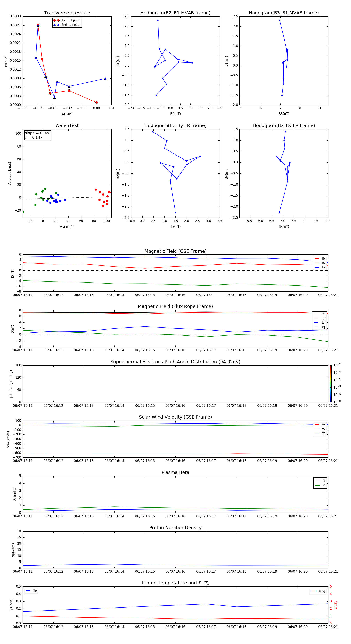This screenshot has width=351, height=644.
Task: Click the dashed fit line in WalenTest plot
Action: (x=67, y=198)
